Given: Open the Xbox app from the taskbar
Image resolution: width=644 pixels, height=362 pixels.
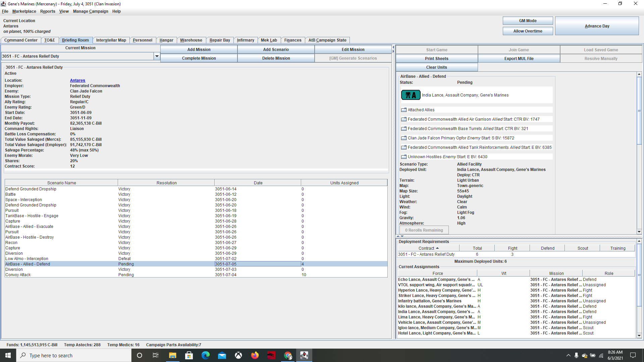Looking at the screenshot, I should coord(238,355).
